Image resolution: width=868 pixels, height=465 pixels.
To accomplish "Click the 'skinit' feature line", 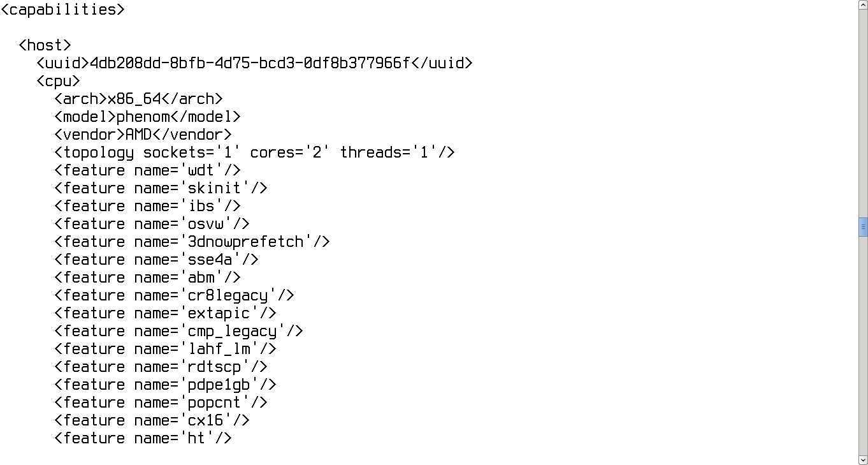I will pyautogui.click(x=161, y=188).
